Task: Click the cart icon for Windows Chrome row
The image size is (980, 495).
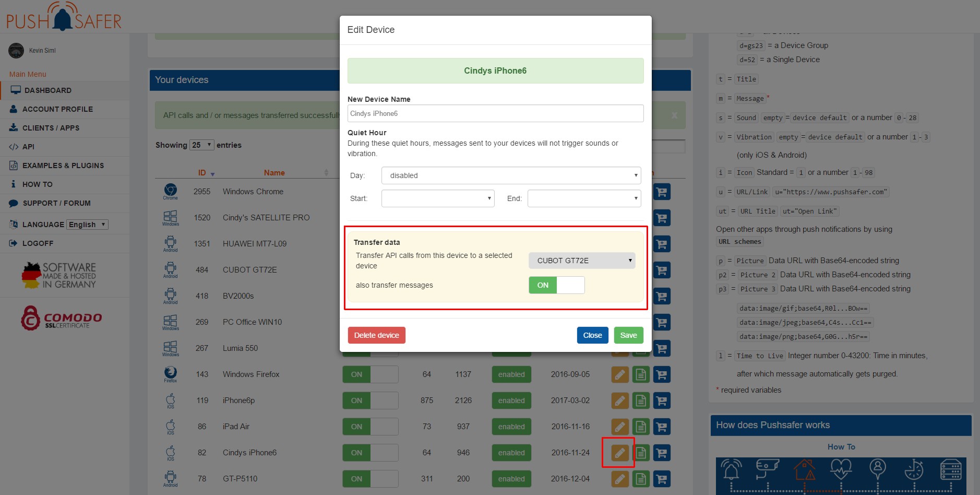Action: pos(662,192)
